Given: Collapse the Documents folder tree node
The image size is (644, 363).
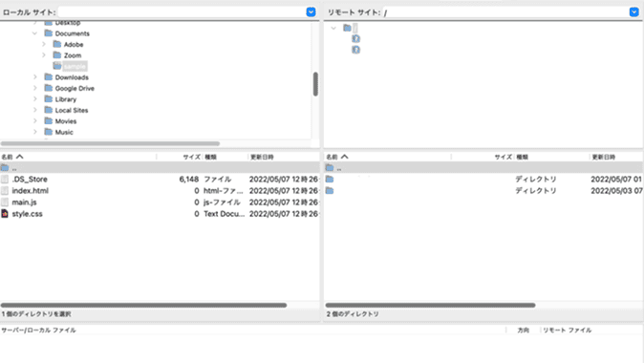Looking at the screenshot, I should click(35, 33).
